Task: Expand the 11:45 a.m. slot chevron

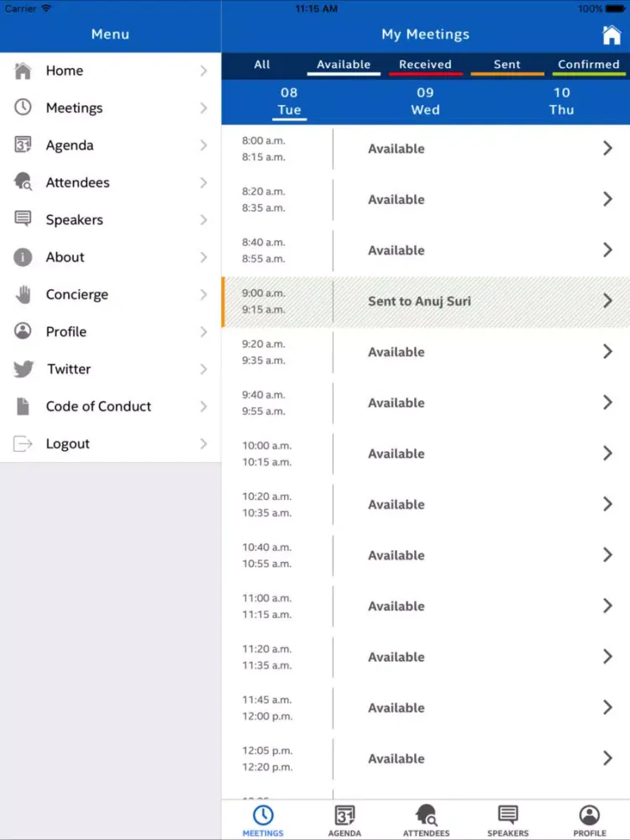Action: click(607, 708)
